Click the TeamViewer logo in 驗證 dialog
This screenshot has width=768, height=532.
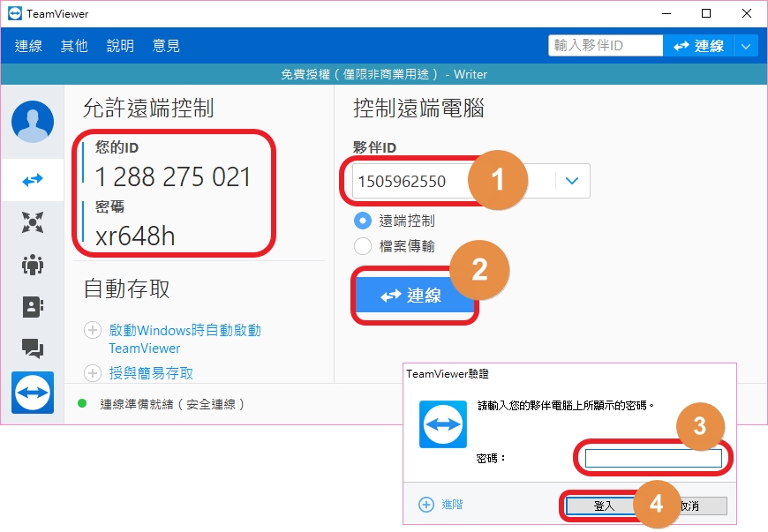coord(443,424)
